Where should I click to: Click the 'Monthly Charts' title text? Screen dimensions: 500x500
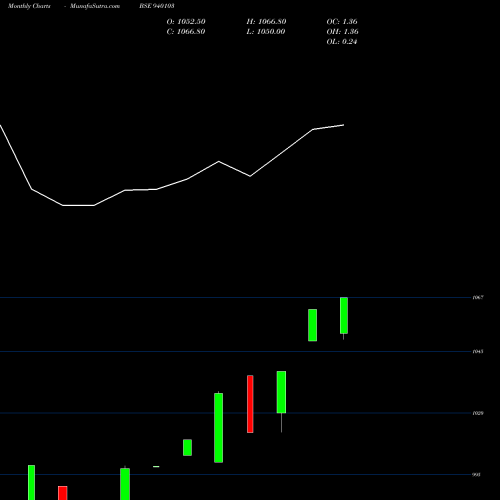click(29, 6)
